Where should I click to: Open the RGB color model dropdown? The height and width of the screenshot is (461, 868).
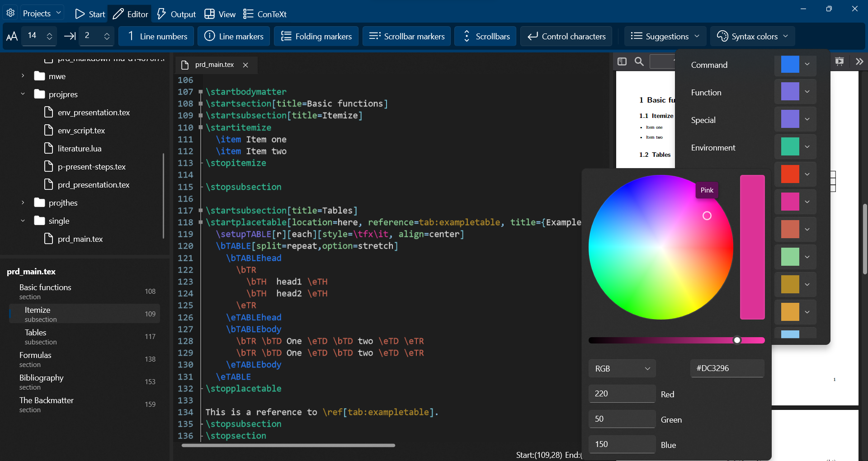pos(622,368)
